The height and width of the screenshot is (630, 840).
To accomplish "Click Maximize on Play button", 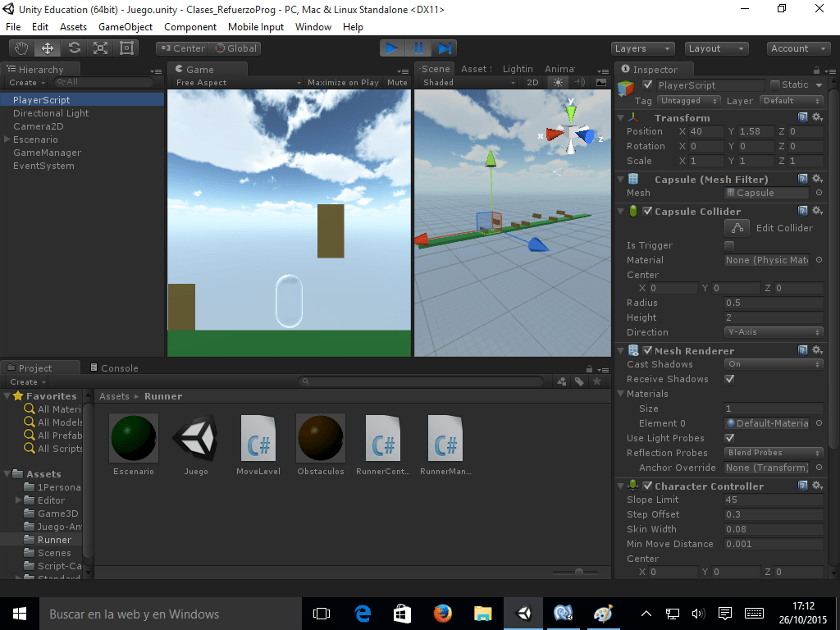I will [343, 83].
